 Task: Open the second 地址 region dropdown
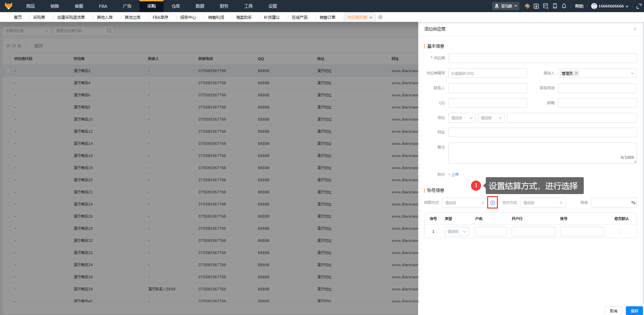click(491, 118)
